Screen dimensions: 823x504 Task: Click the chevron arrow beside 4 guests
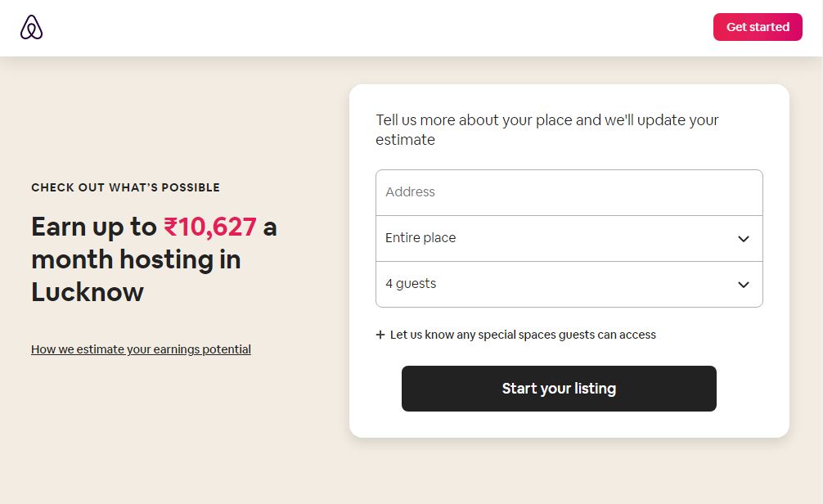click(x=743, y=285)
